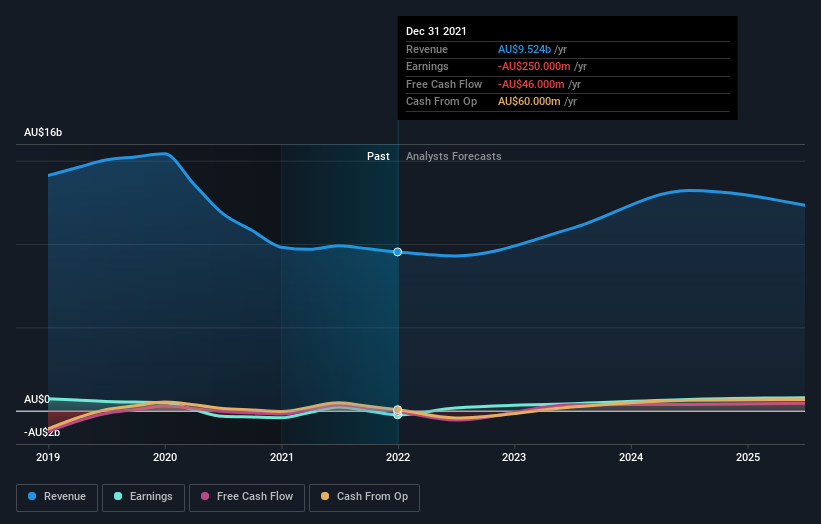This screenshot has height=524, width=821.
Task: Click the teal Earnings legend dot
Action: point(118,496)
